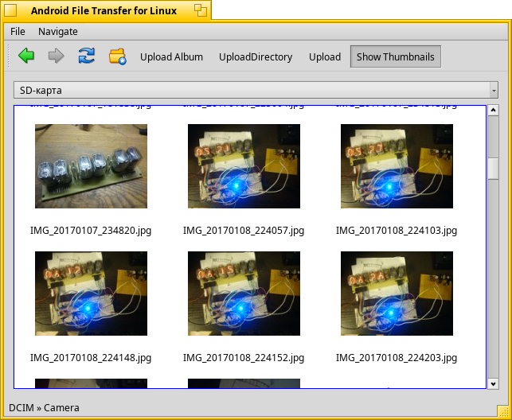Click the scrollbar down arrow

(x=493, y=383)
